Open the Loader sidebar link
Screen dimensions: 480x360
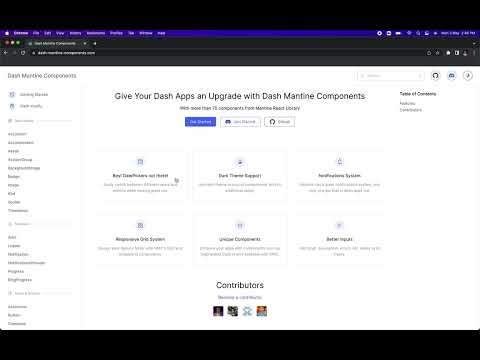[14, 246]
